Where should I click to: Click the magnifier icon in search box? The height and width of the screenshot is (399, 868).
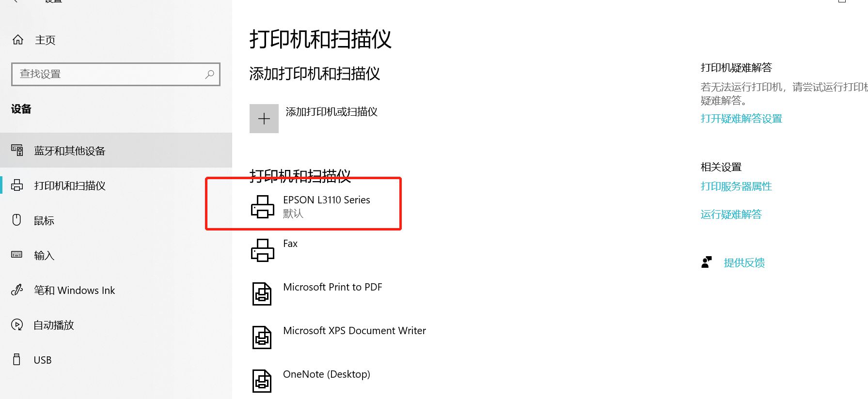pyautogui.click(x=209, y=74)
